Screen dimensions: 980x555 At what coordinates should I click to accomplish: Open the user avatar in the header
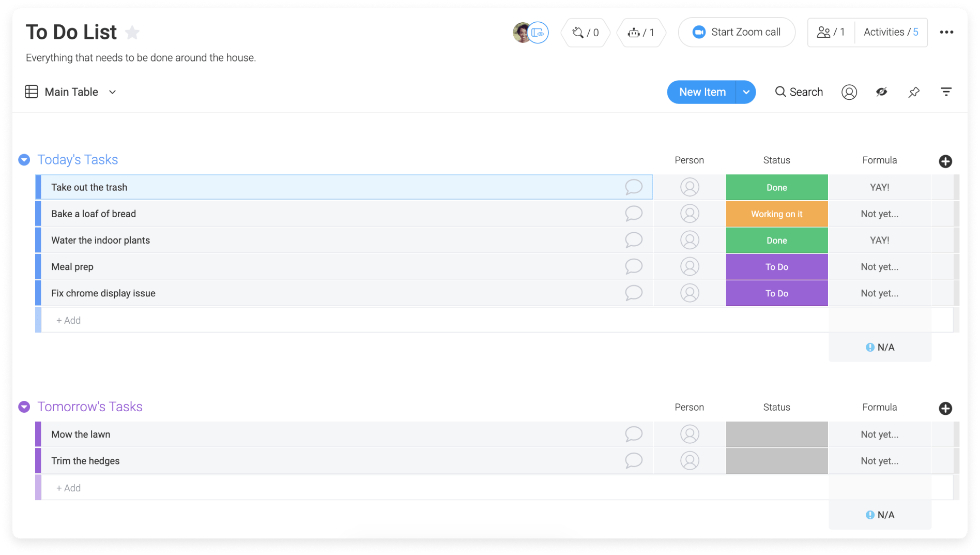[522, 33]
